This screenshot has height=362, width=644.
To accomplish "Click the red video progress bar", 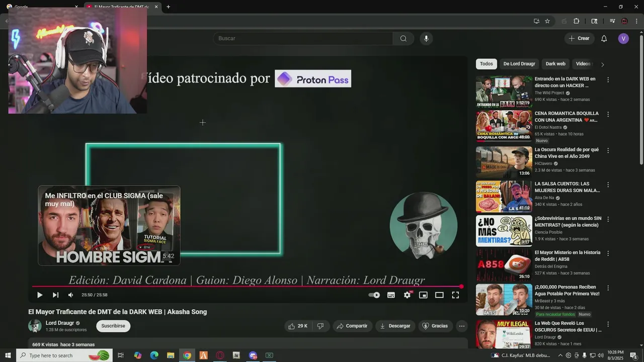I will click(247, 287).
